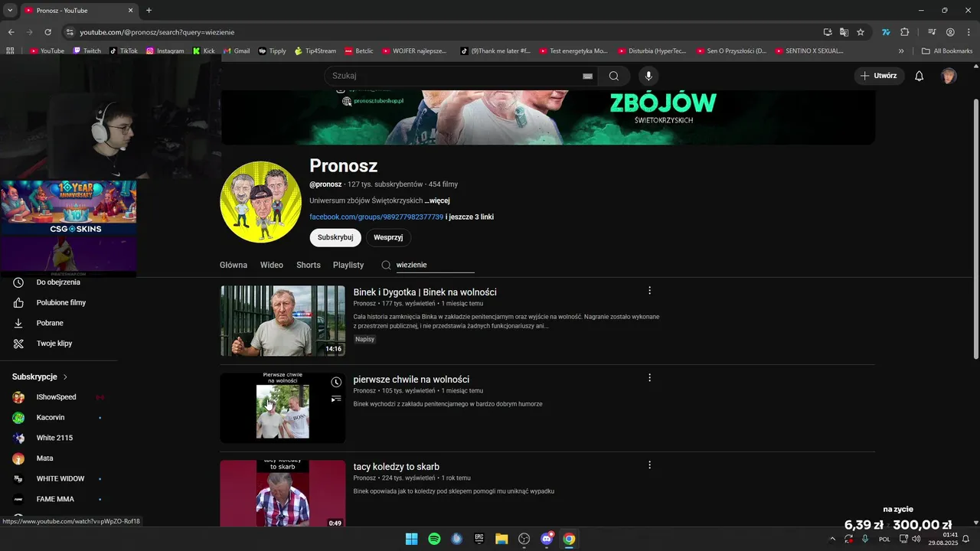Click the Utwórz create button
Viewport: 980px width, 551px height.
(x=879, y=76)
